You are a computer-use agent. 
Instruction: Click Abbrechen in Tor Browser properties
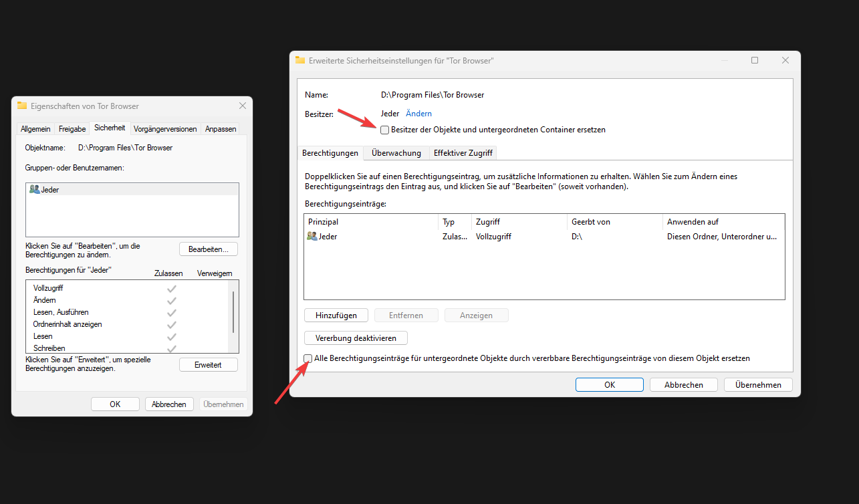pyautogui.click(x=169, y=404)
